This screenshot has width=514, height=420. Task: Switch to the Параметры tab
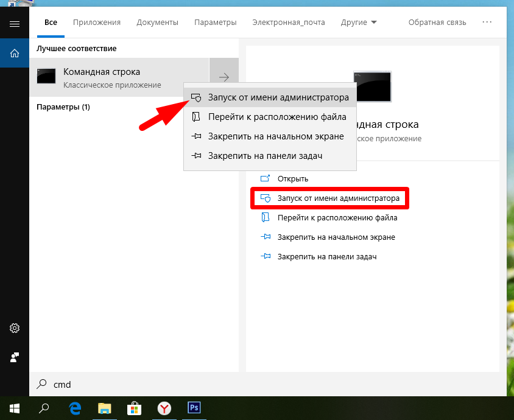pyautogui.click(x=216, y=23)
